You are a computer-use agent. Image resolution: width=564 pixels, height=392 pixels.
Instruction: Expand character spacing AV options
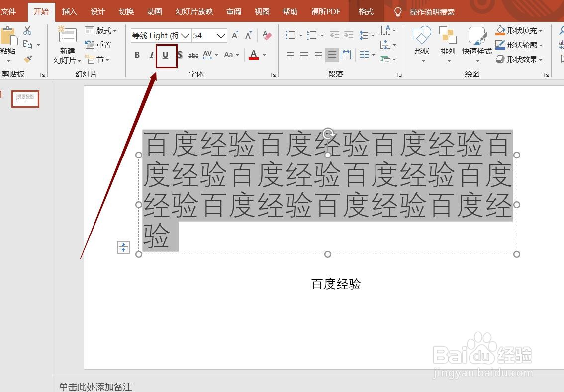pos(216,55)
